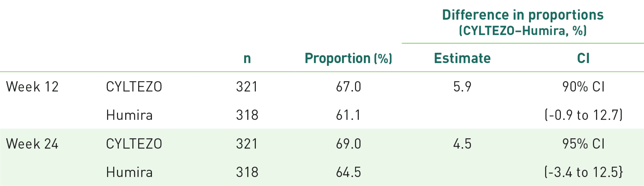
Task: Select the "Proportion (%)" column header
Action: pos(348,58)
